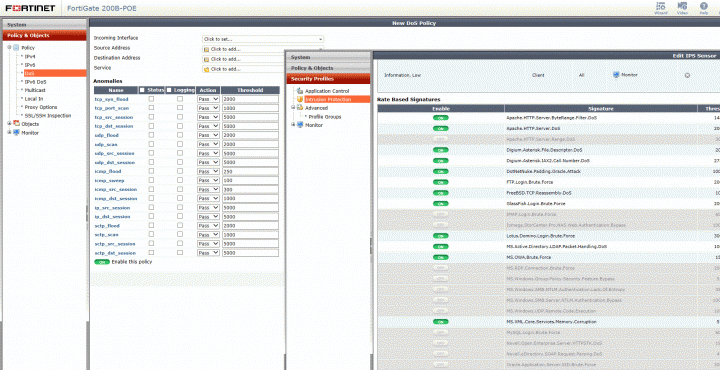The width and height of the screenshot is (720, 370).
Task: Toggle MS.OWA.Brute.Force enable switch
Action: pos(441,258)
